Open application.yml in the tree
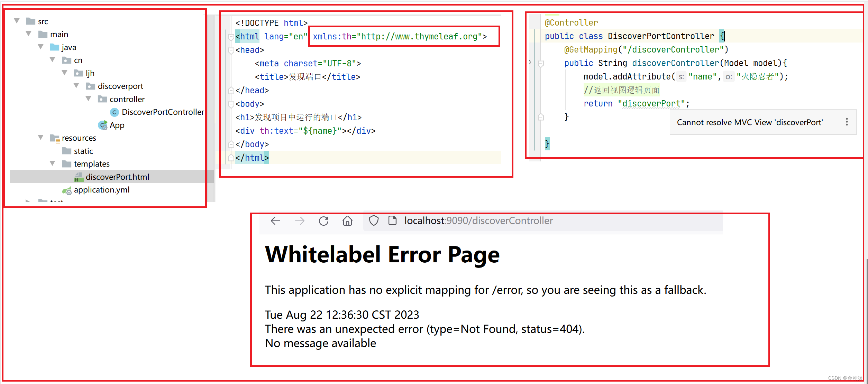The height and width of the screenshot is (384, 868). tap(102, 190)
